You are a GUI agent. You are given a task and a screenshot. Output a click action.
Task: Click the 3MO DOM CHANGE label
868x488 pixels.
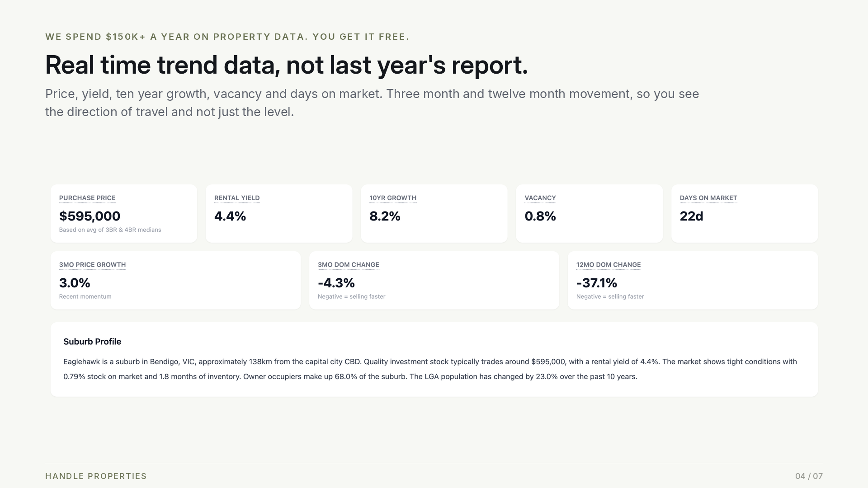(x=349, y=265)
